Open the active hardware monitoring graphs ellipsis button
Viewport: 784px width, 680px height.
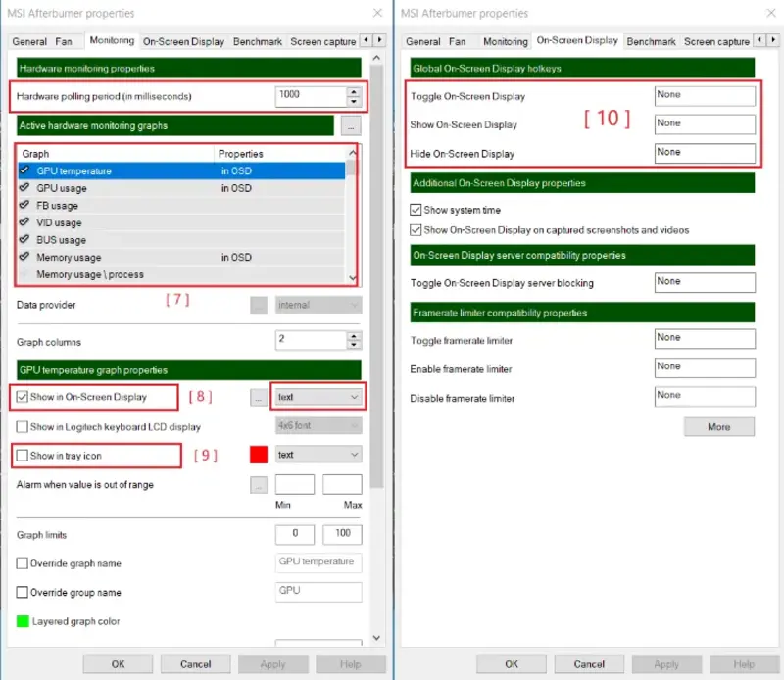351,126
